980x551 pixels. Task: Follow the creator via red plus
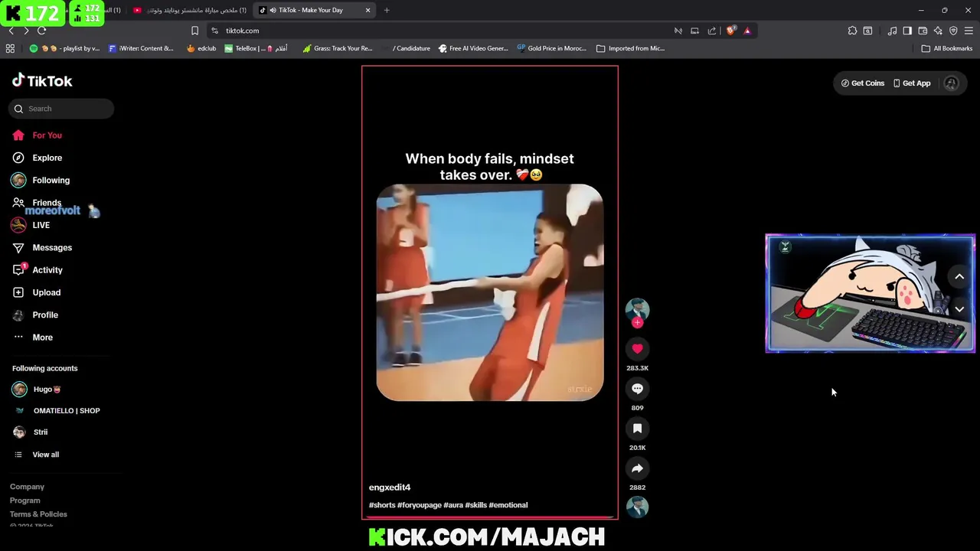coord(637,323)
